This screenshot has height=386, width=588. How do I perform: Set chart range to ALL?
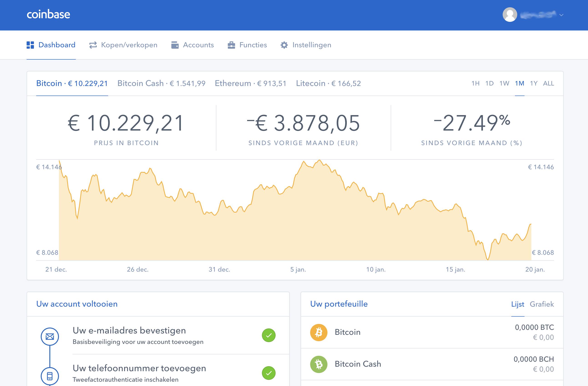click(548, 83)
